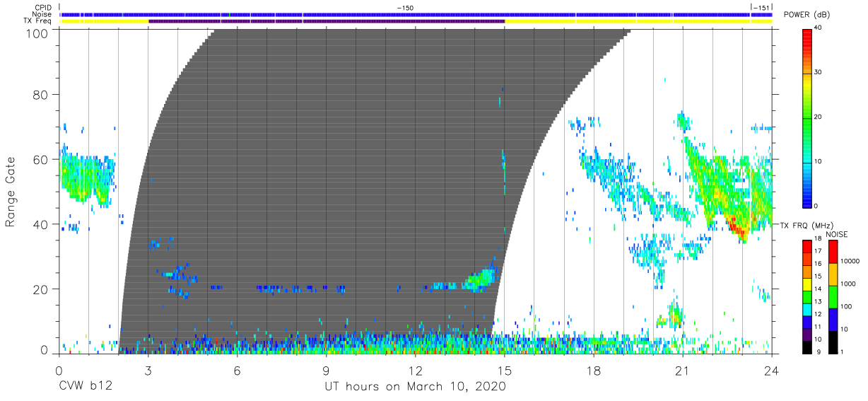The width and height of the screenshot is (868, 401).
Task: Click the '12' hour tick on the time axis
Action: (415, 371)
